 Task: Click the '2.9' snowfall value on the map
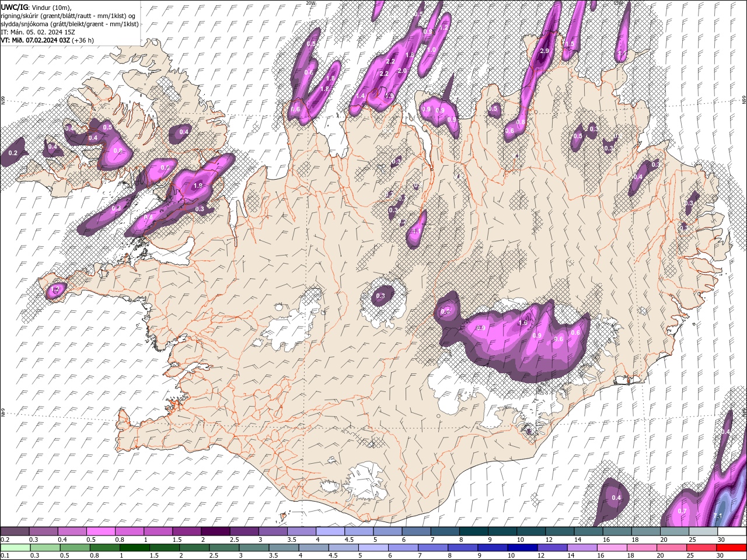click(x=544, y=51)
